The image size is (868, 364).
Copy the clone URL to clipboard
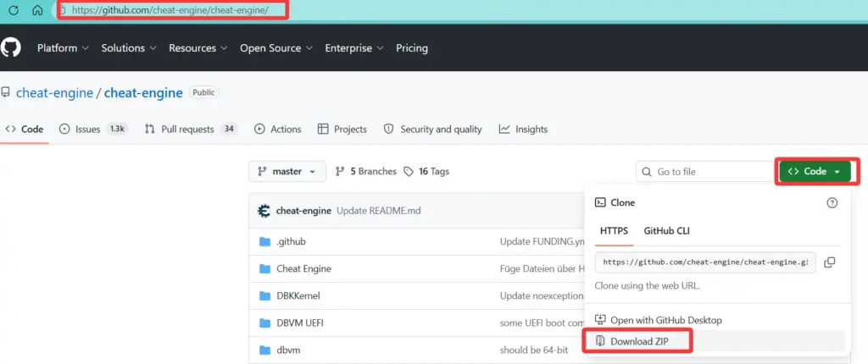point(829,262)
